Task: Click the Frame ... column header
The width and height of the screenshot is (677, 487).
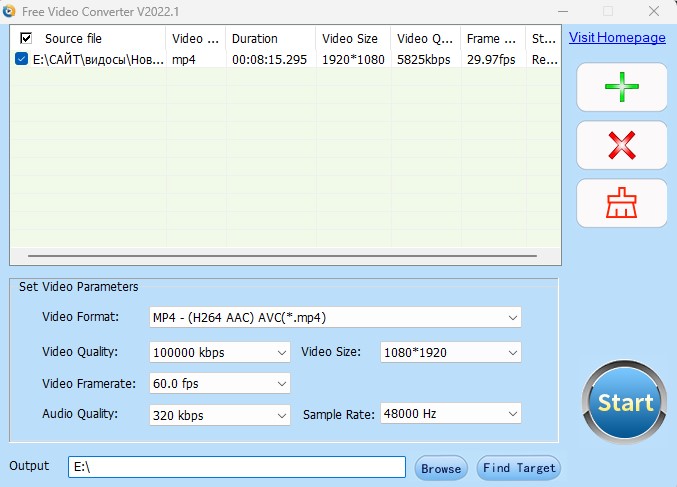Action: pyautogui.click(x=493, y=38)
